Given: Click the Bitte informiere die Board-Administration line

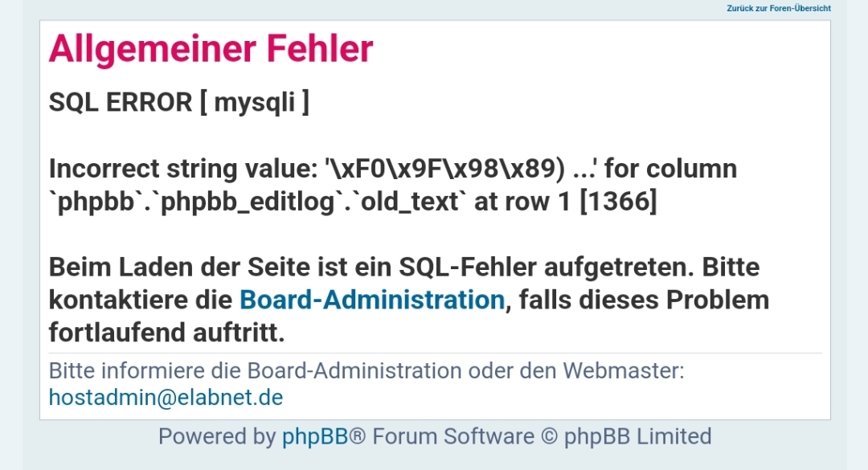Looking at the screenshot, I should [x=366, y=370].
